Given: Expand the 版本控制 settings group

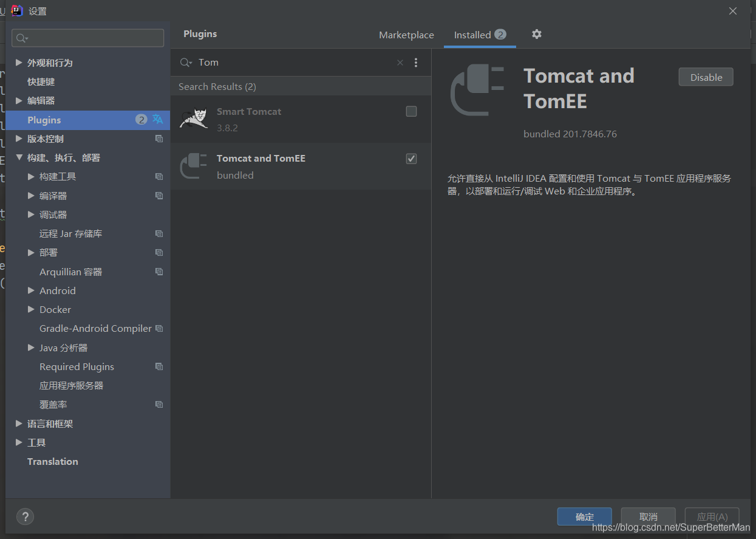Looking at the screenshot, I should point(19,139).
